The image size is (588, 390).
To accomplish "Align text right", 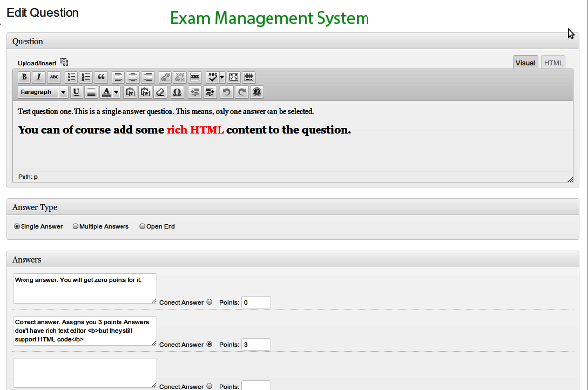I will pos(148,77).
